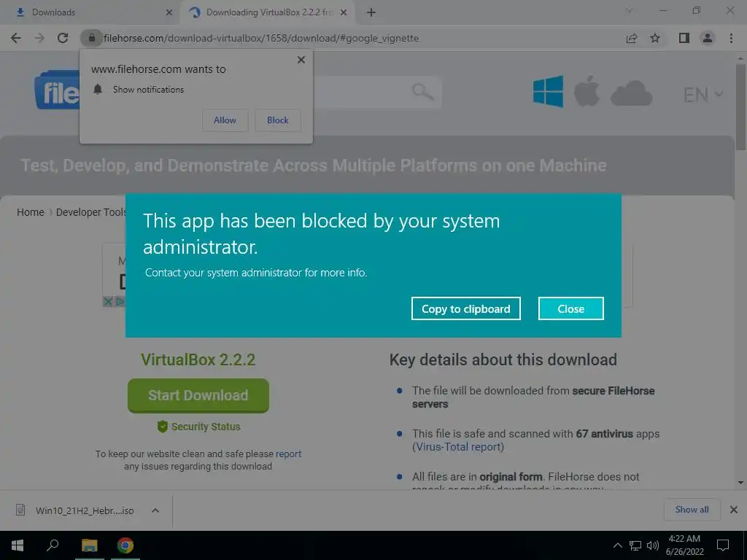Screen dimensions: 747x560
Task: Click the green Start Download button
Action: pyautogui.click(x=198, y=395)
